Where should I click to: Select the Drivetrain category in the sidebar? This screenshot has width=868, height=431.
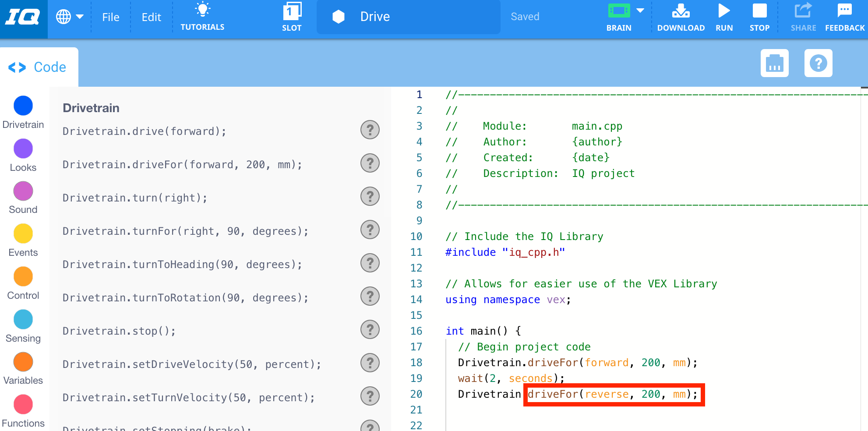point(23,106)
